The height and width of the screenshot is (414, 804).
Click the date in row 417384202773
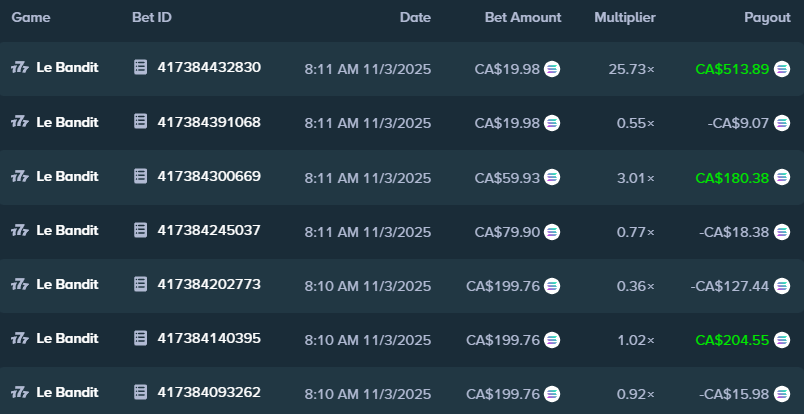368,286
